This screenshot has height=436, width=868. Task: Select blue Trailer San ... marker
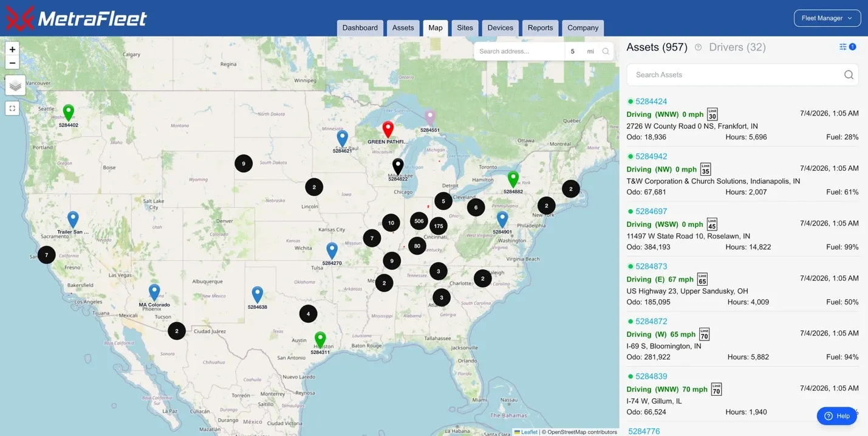point(73,220)
